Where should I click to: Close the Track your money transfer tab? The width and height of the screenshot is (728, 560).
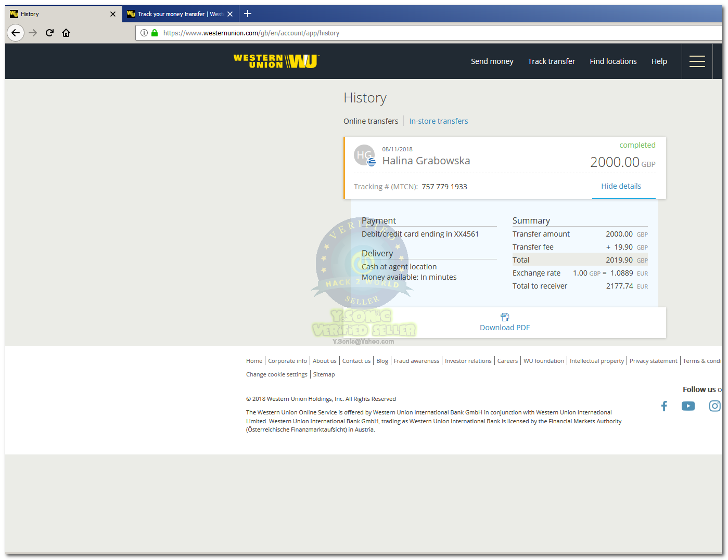click(230, 14)
